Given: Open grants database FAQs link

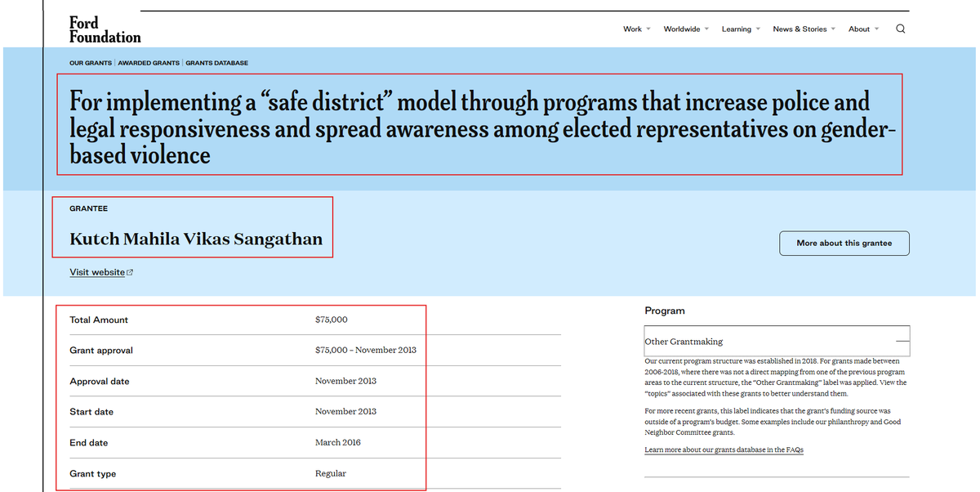Looking at the screenshot, I should (724, 450).
